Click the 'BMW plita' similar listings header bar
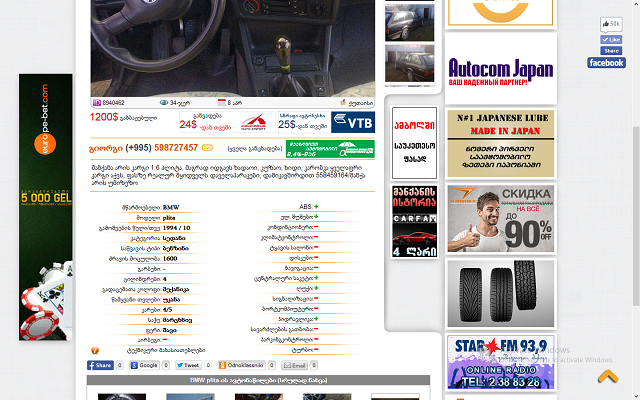Screen dimensions: 640x400 (258, 380)
